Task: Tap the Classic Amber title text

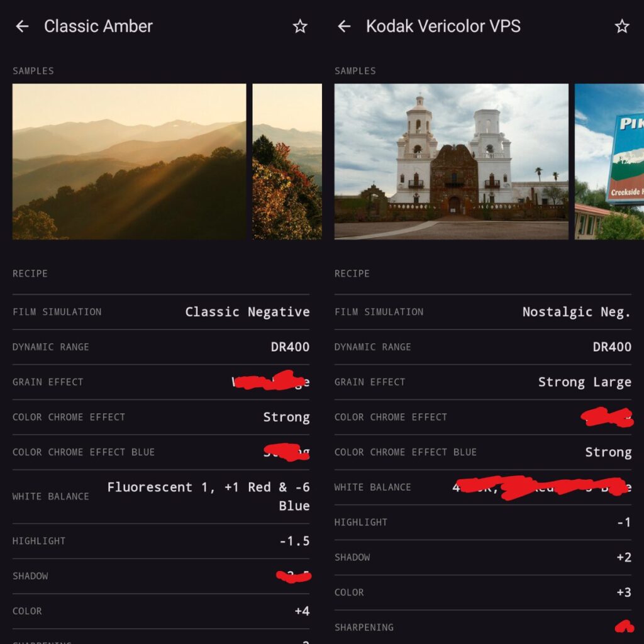Action: click(x=98, y=26)
